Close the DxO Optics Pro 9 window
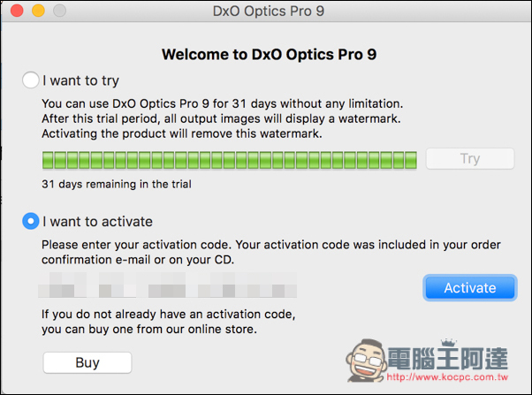This screenshot has width=532, height=395. pos(17,11)
